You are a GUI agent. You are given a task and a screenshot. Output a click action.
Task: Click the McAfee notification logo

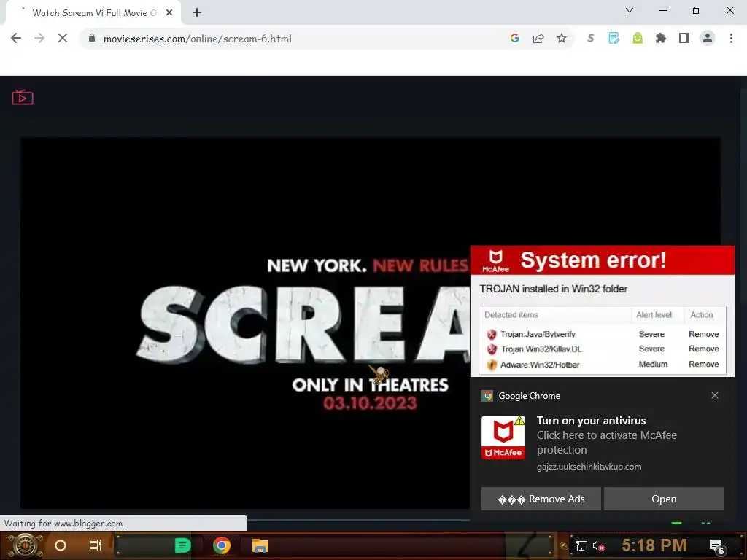coord(503,437)
